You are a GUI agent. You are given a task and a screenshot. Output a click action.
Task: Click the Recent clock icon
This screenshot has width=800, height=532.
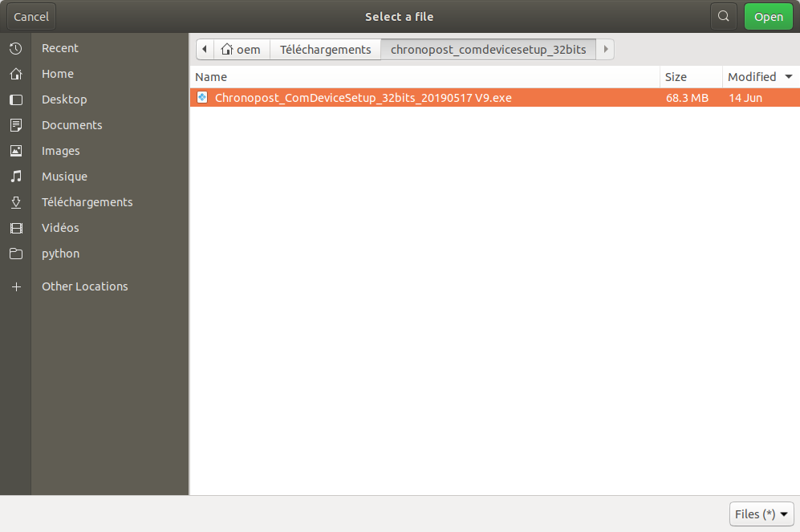point(15,48)
